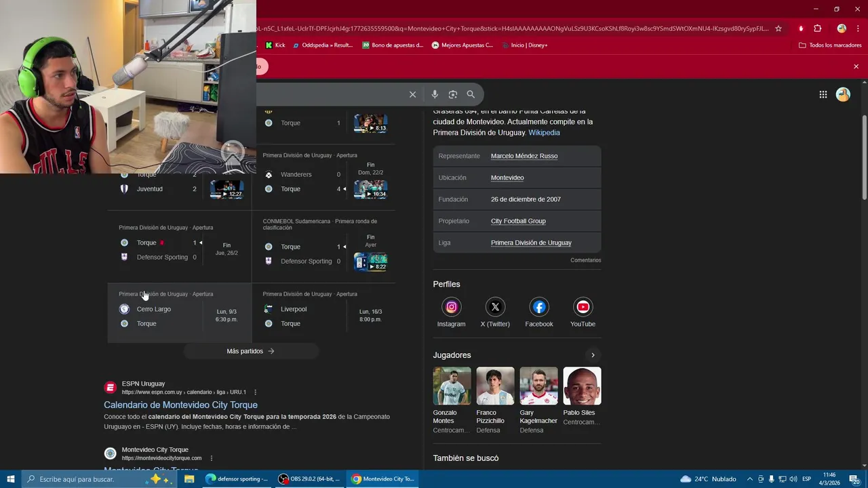Open the microphone tray icon

coord(771,479)
